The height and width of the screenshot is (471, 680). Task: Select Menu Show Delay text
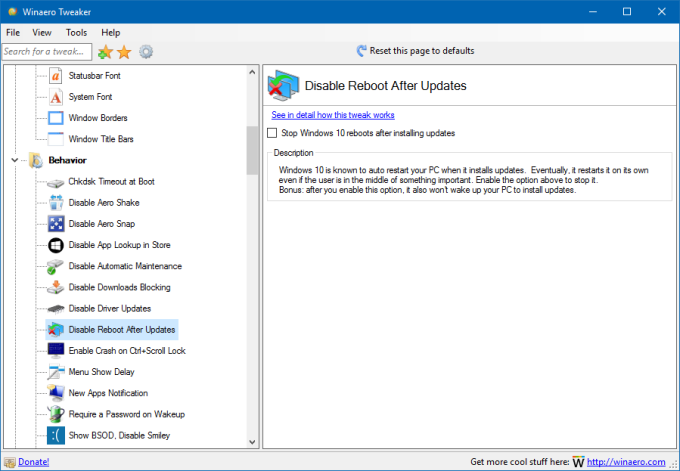coord(101,372)
